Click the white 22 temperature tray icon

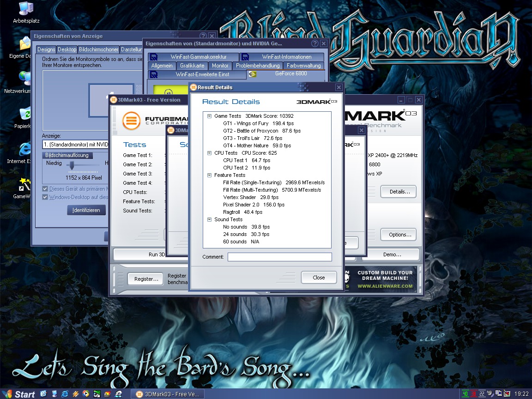click(x=482, y=394)
